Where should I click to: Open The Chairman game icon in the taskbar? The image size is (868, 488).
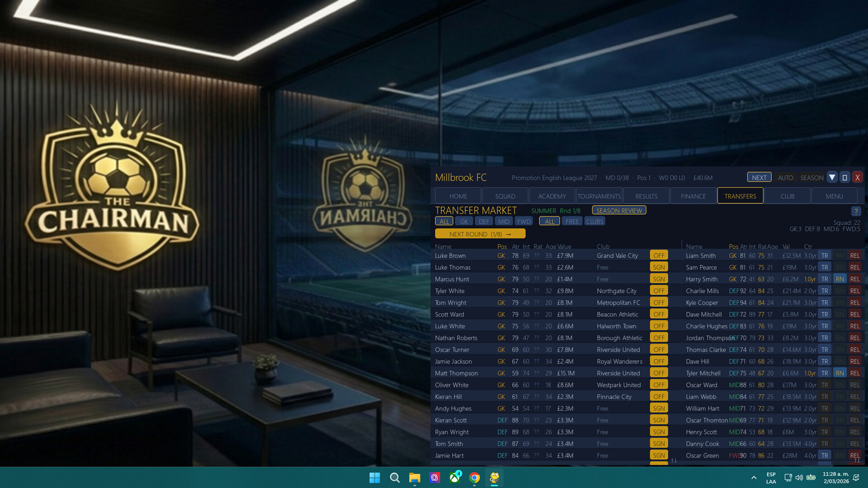(x=494, y=478)
